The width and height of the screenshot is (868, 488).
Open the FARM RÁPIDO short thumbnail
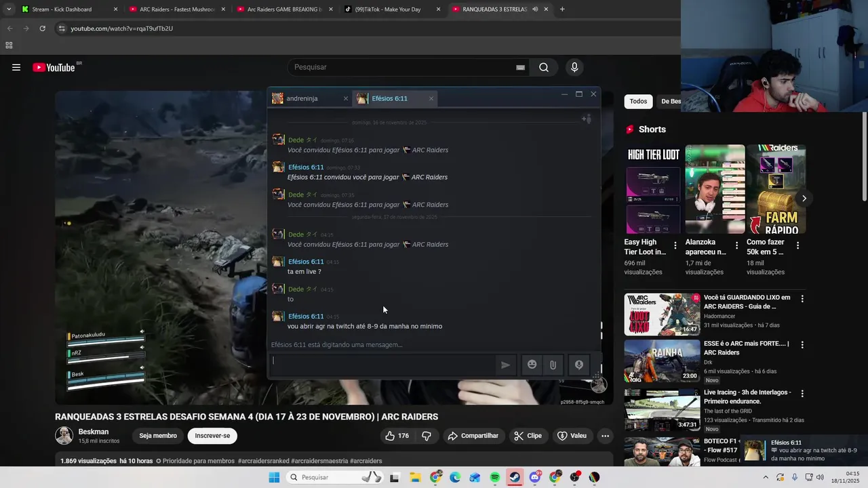776,189
